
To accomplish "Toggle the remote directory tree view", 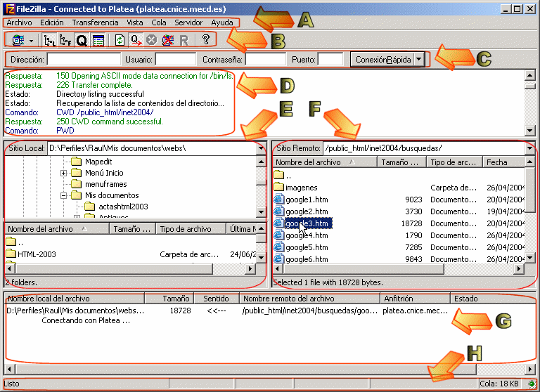I will [x=65, y=41].
